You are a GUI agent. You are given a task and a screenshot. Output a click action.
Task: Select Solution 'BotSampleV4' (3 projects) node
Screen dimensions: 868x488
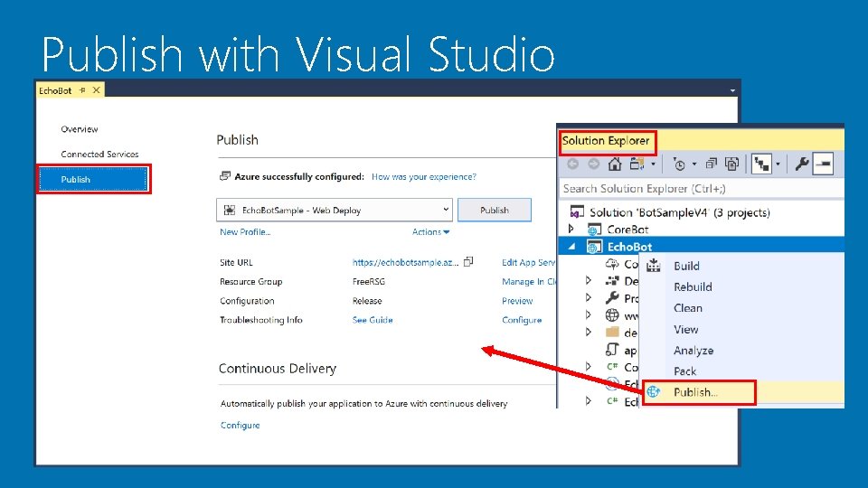click(x=679, y=212)
